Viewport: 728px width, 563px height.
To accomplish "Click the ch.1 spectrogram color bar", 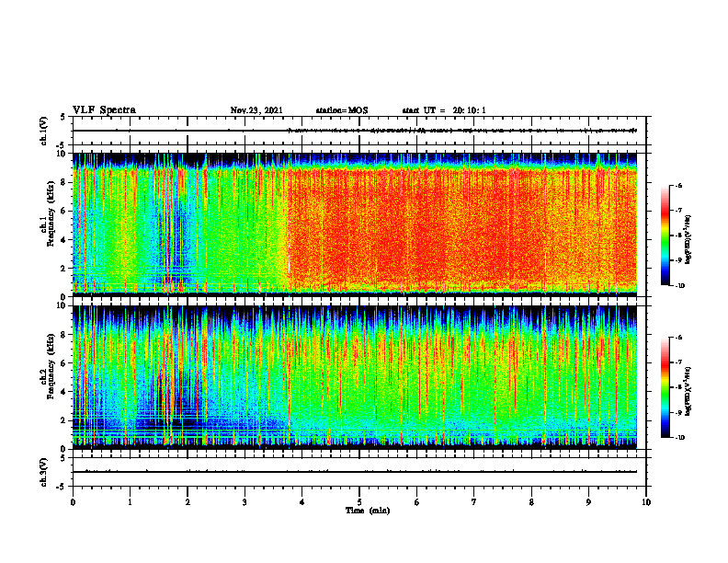I will [665, 236].
